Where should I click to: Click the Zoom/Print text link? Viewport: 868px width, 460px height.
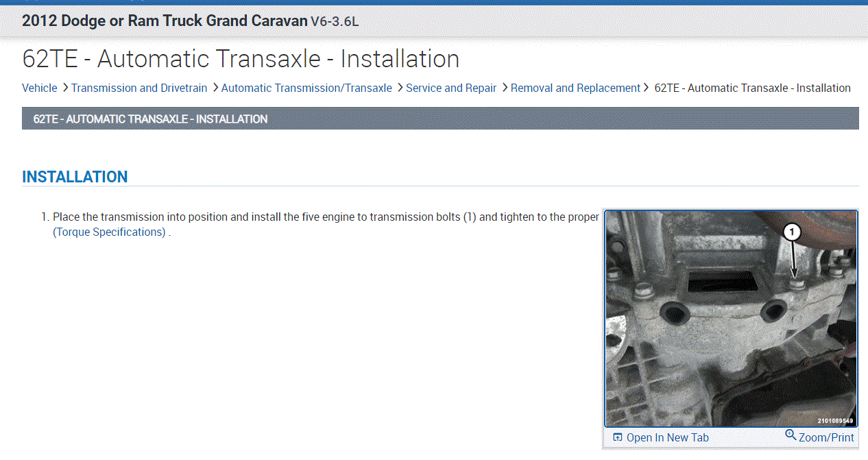[826, 437]
